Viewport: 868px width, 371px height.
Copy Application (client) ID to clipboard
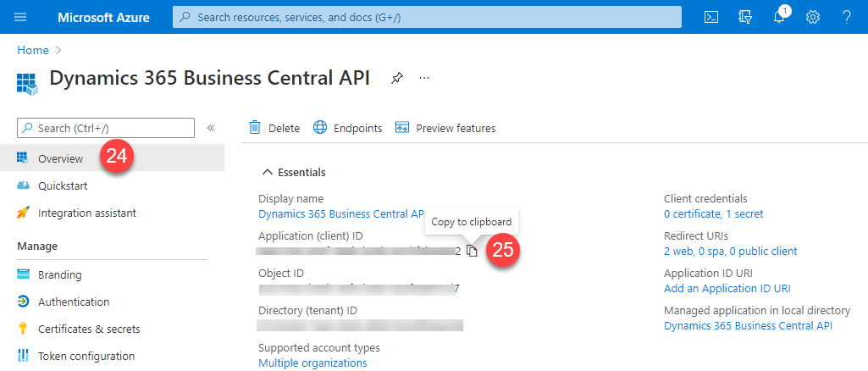click(471, 251)
